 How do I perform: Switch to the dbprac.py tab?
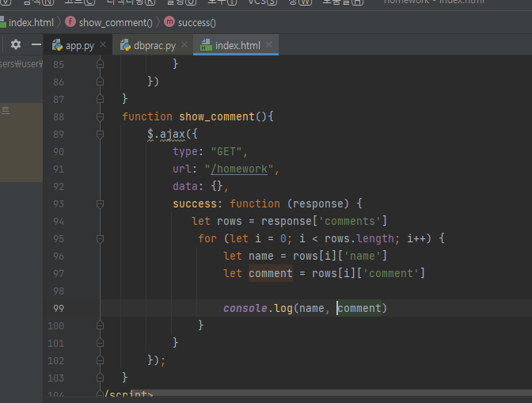[154, 45]
